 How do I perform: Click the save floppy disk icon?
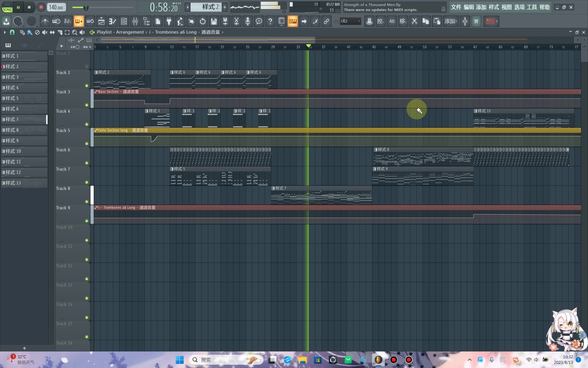click(x=214, y=21)
